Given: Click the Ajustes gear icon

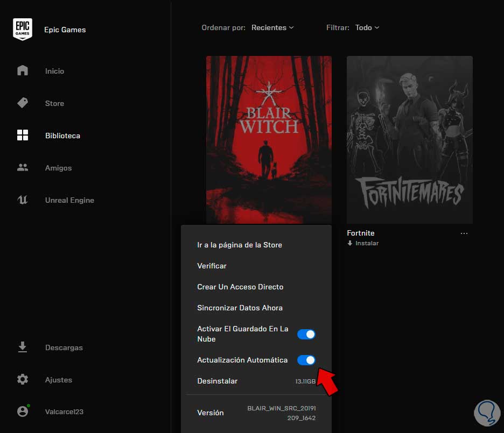Looking at the screenshot, I should [23, 379].
